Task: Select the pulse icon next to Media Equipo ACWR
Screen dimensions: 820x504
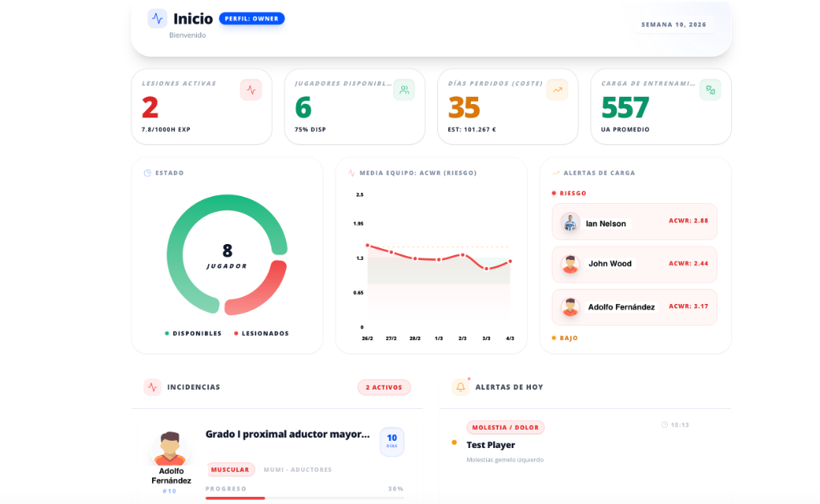Action: (353, 171)
